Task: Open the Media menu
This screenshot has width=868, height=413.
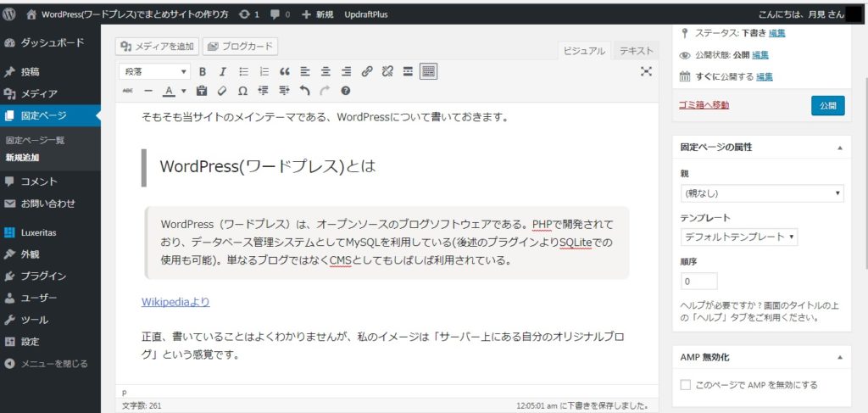Action: click(50, 93)
